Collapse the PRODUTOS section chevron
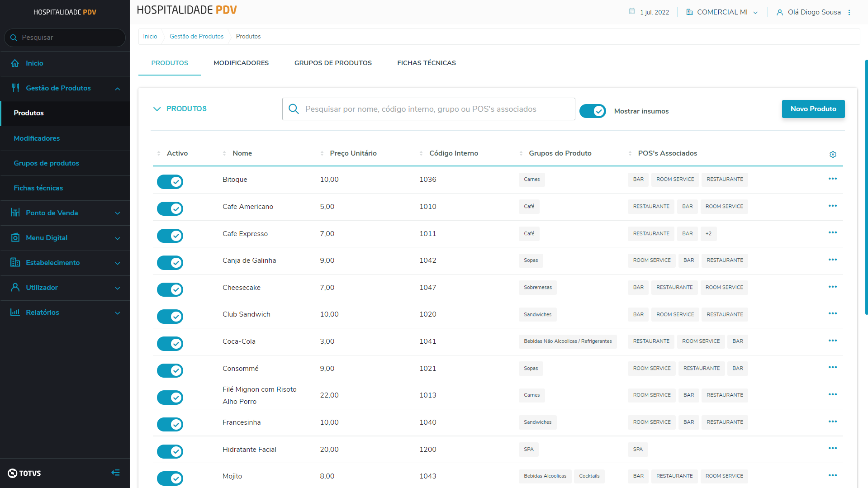The width and height of the screenshot is (868, 488). pyautogui.click(x=157, y=109)
